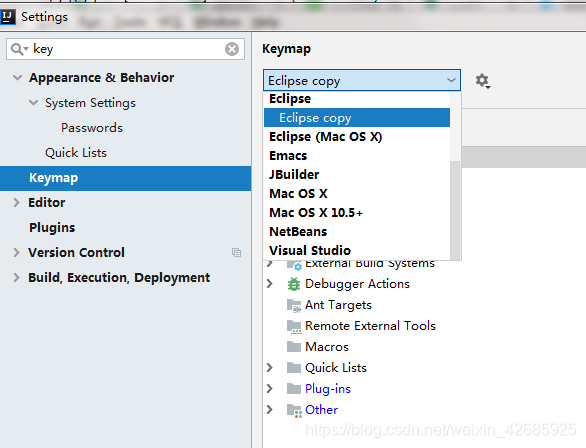Expand the Plug-ins keymap node
The image size is (586, 448).
point(270,389)
